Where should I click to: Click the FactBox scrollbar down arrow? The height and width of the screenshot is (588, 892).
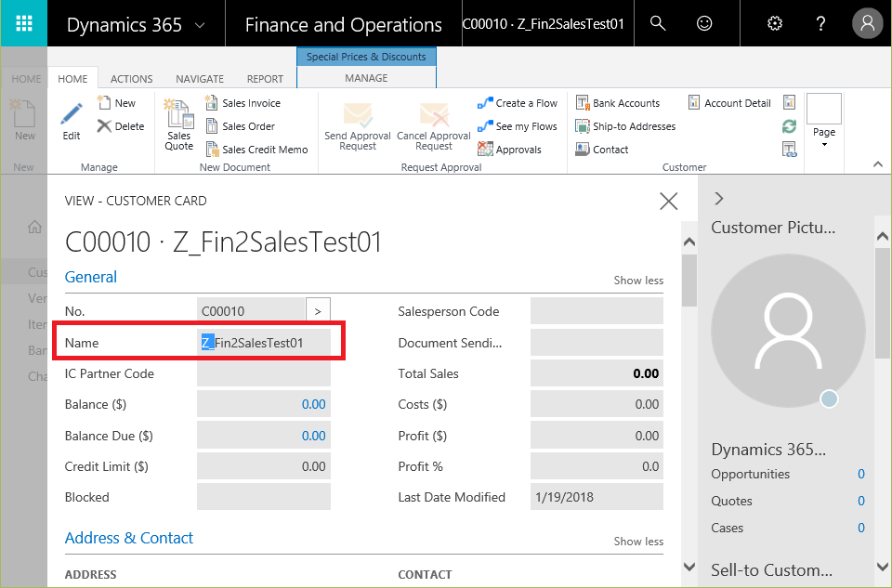883,567
